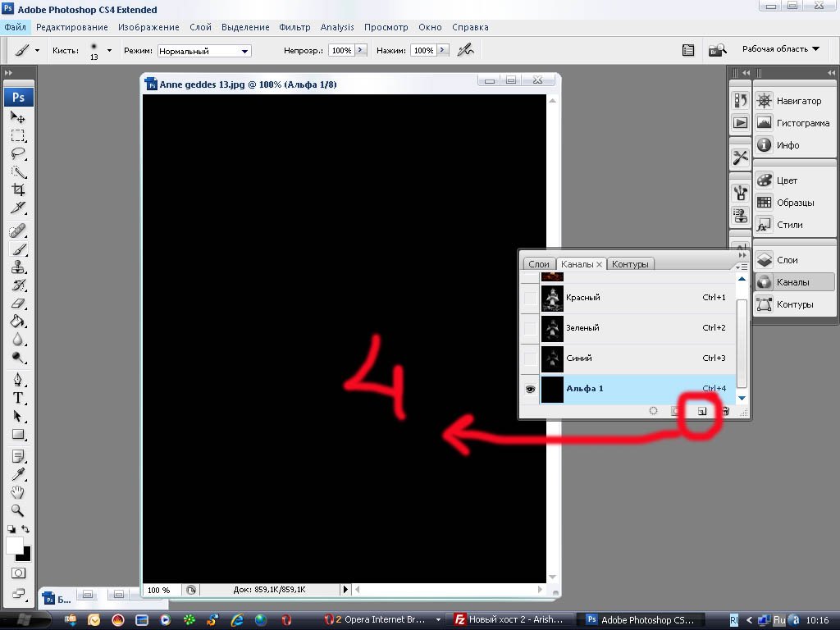Viewport: 840px width, 630px height.
Task: Select the Eyedropper tool
Action: (18, 475)
